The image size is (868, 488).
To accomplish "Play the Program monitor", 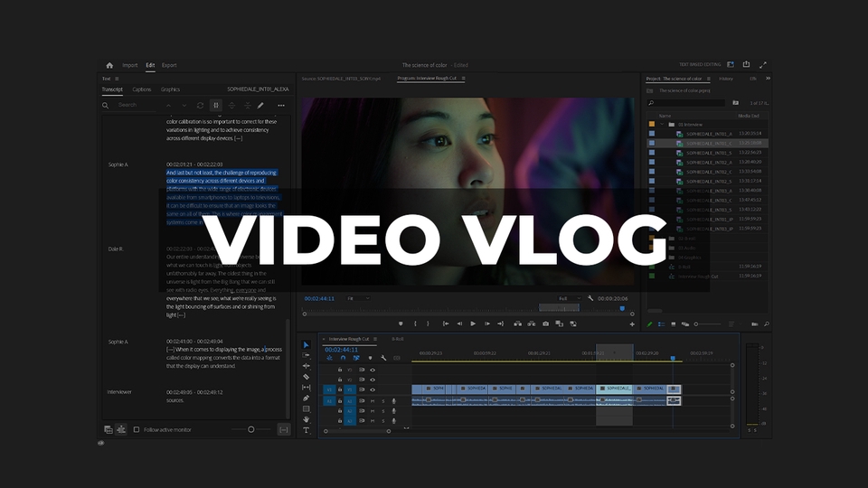I will [x=473, y=324].
